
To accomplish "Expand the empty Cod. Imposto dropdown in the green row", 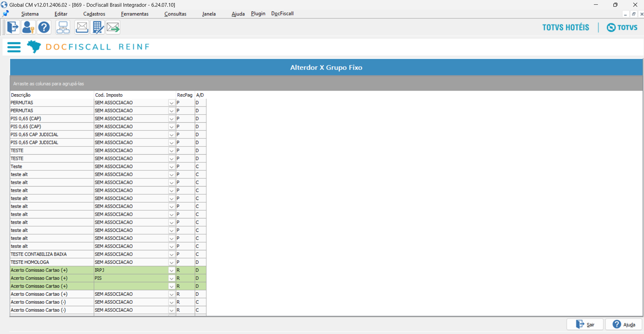I will [x=172, y=286].
